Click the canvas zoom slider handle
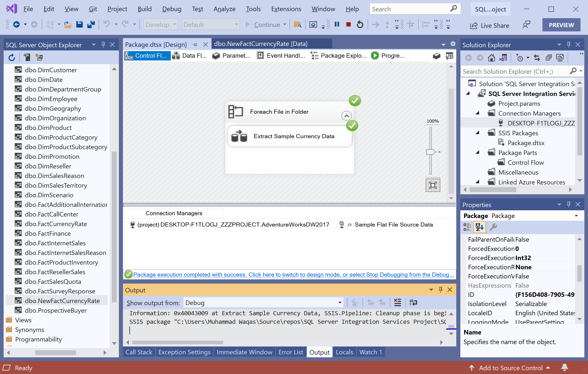 click(x=430, y=152)
